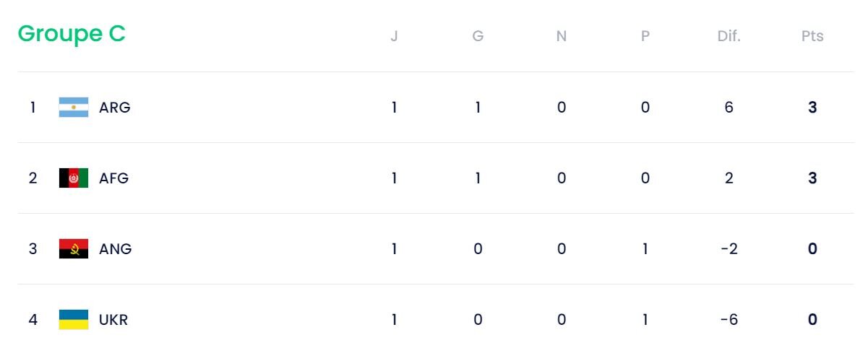Click Argentina's goal difference value 6
This screenshot has width=868, height=348.
click(729, 108)
